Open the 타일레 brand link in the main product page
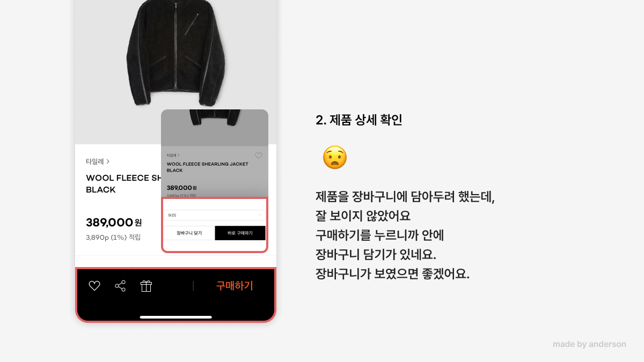The height and width of the screenshot is (362, 644). [98, 161]
